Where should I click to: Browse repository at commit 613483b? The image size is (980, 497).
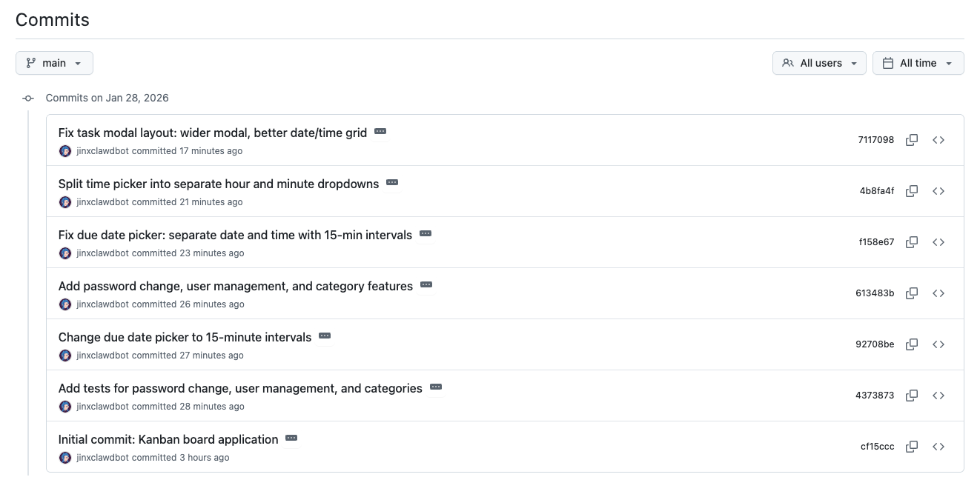tap(938, 293)
